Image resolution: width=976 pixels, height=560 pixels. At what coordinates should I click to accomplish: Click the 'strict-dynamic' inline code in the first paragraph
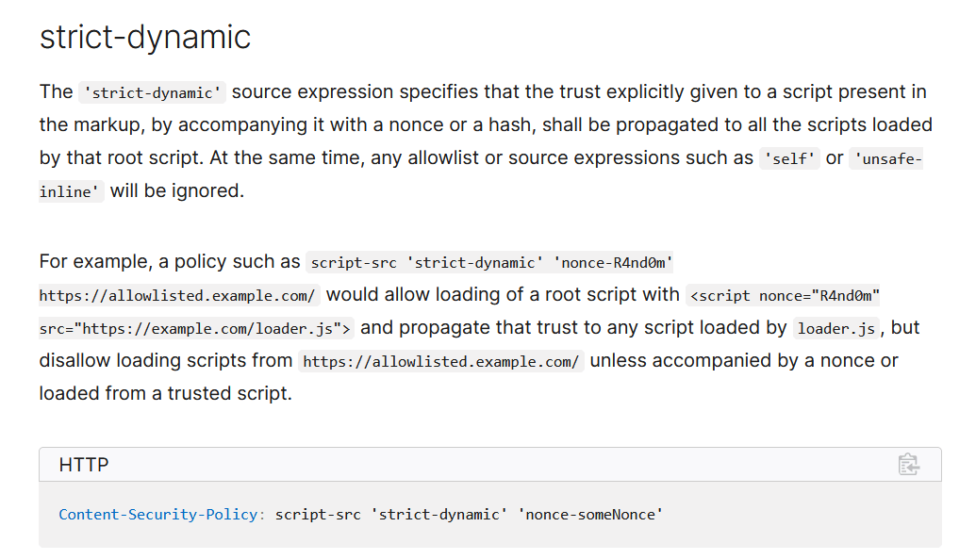(152, 92)
